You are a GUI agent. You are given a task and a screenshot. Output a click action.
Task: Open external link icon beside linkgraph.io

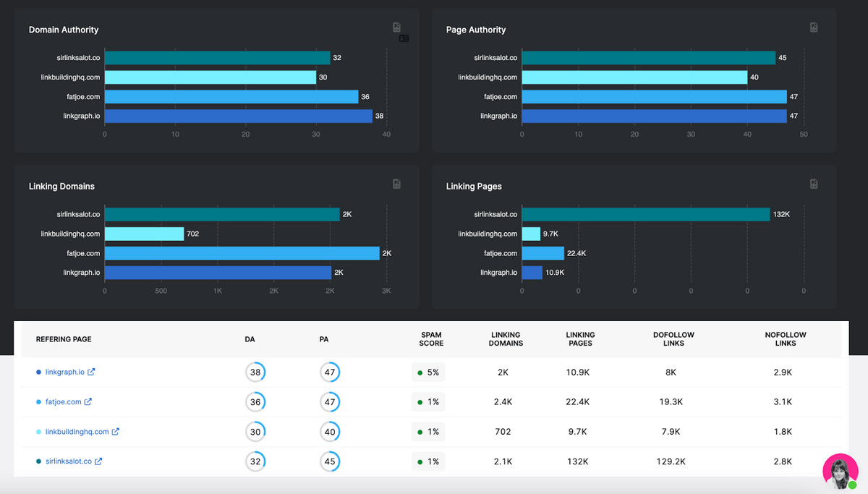tap(91, 372)
